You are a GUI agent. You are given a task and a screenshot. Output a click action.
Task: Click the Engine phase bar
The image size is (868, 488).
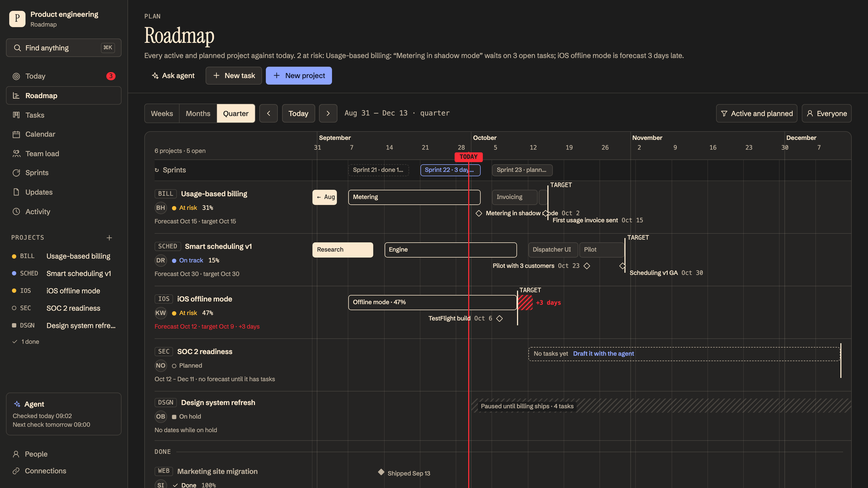click(x=451, y=249)
